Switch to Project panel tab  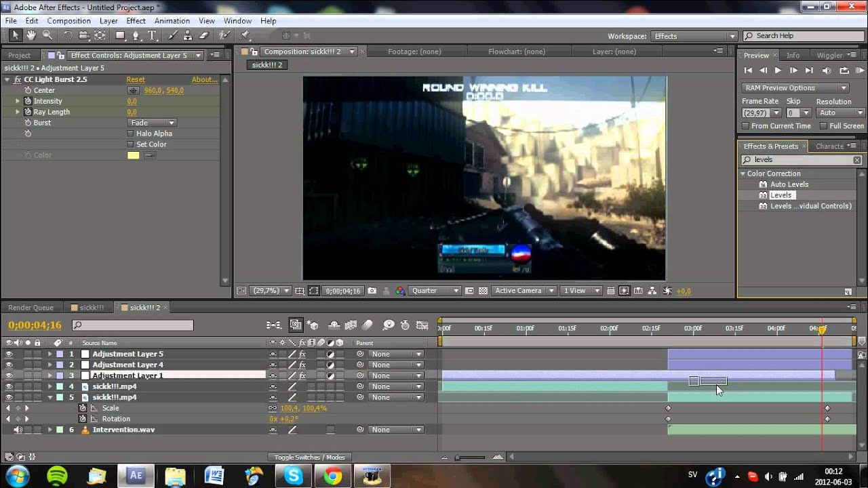20,55
